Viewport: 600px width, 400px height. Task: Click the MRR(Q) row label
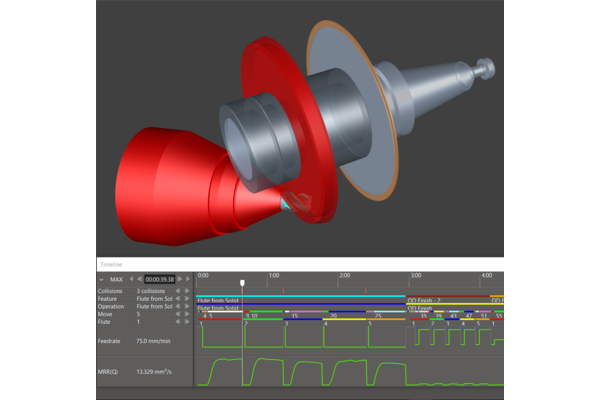[x=108, y=372]
